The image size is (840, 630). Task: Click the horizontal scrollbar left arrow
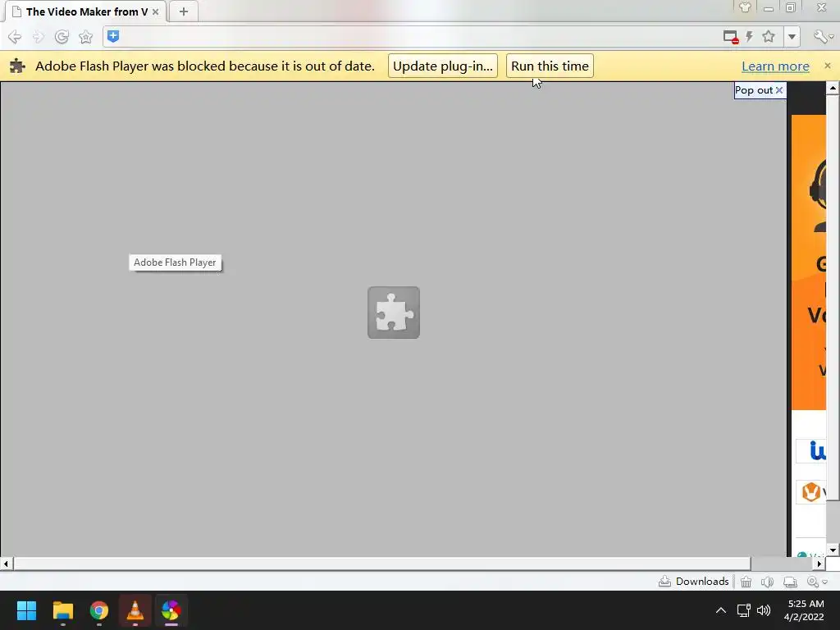6,564
